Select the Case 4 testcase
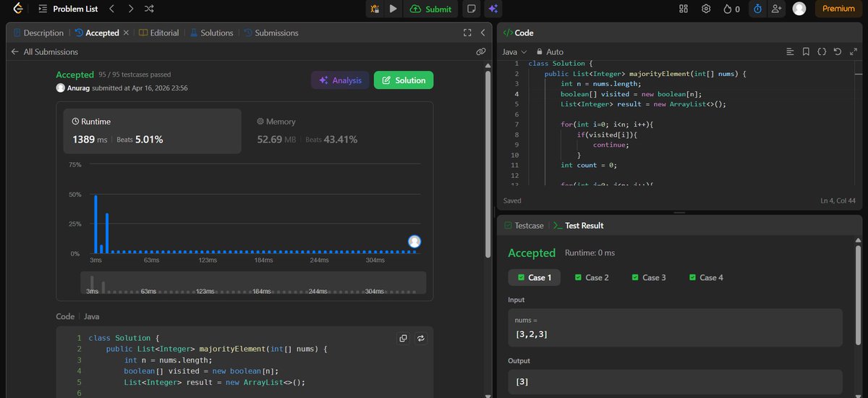The width and height of the screenshot is (868, 398). pyautogui.click(x=706, y=277)
